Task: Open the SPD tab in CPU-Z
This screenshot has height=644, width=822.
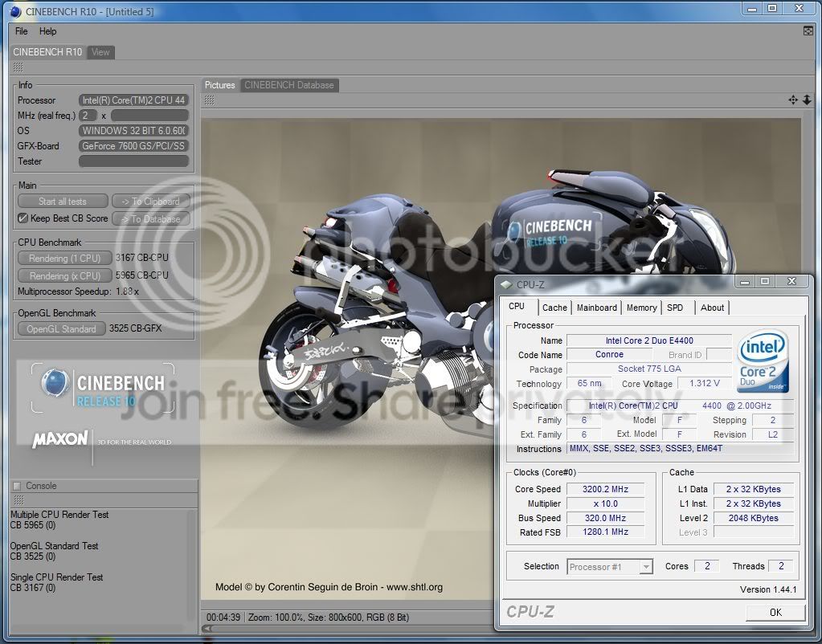Action: (675, 308)
